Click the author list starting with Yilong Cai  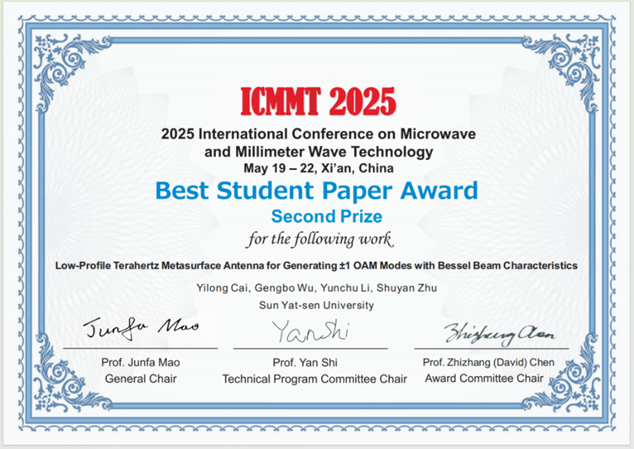pyautogui.click(x=317, y=289)
